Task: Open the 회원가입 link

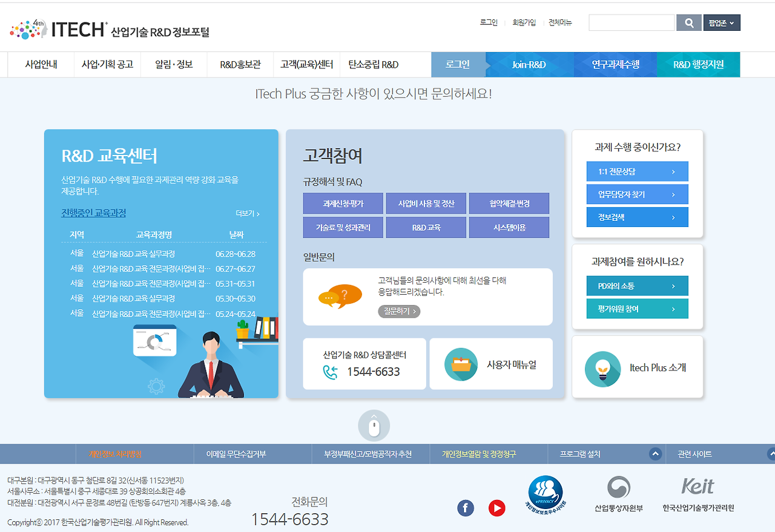Action: [x=523, y=22]
